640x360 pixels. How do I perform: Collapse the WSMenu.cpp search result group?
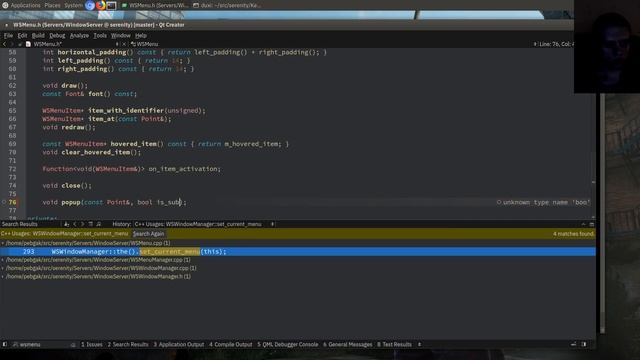pos(3,243)
